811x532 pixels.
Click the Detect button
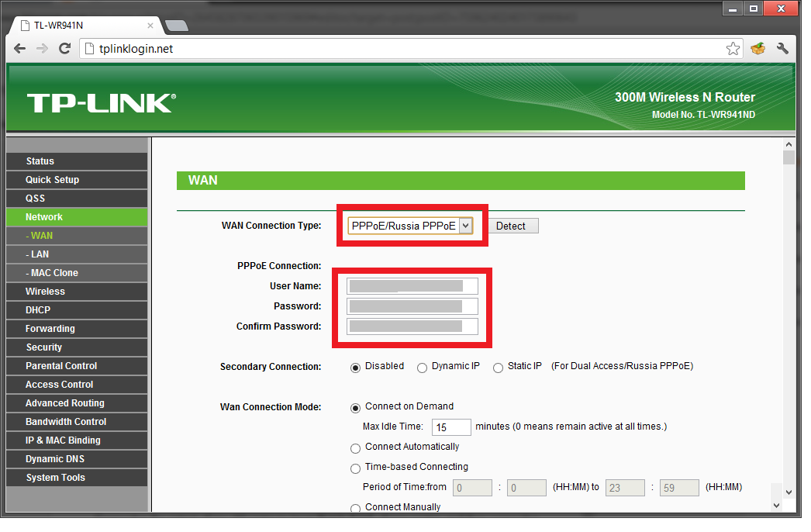tap(510, 226)
